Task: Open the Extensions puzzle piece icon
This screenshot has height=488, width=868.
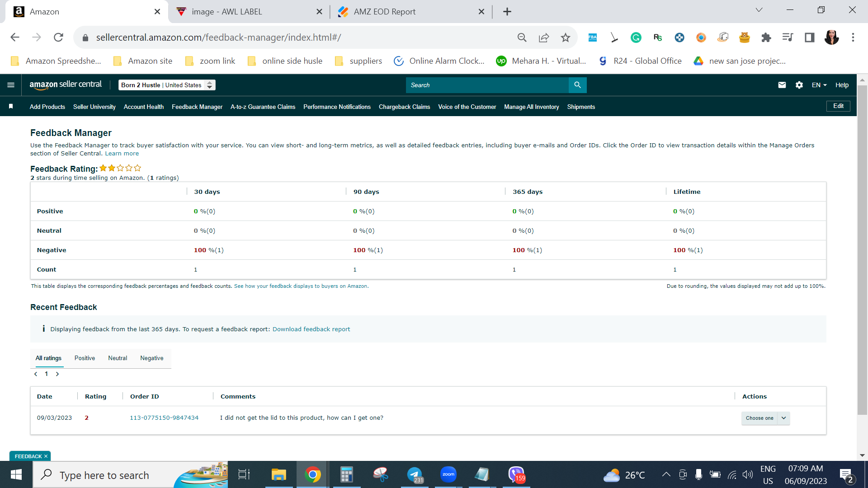Action: point(766,38)
